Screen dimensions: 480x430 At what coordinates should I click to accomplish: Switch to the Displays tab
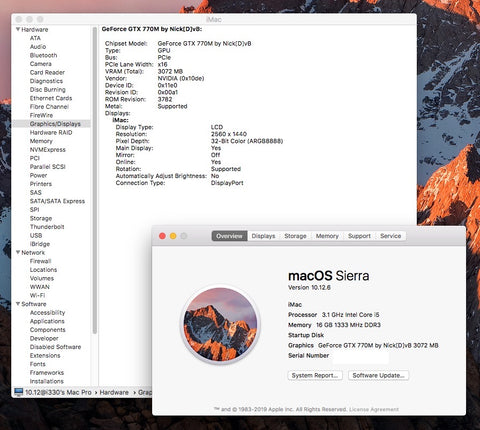(263, 236)
